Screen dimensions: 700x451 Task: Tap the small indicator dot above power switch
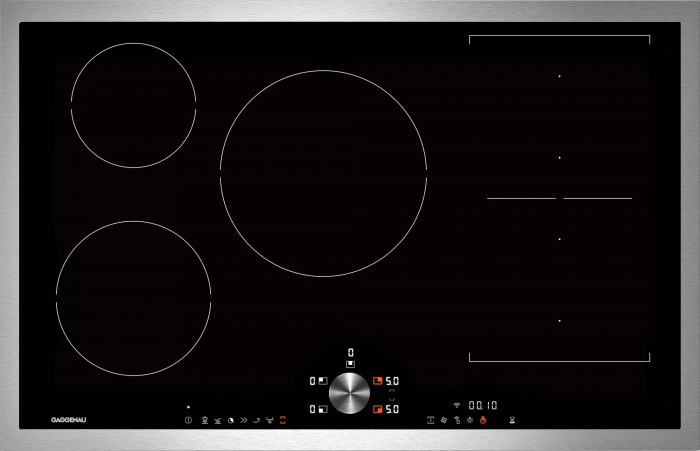pyautogui.click(x=188, y=407)
